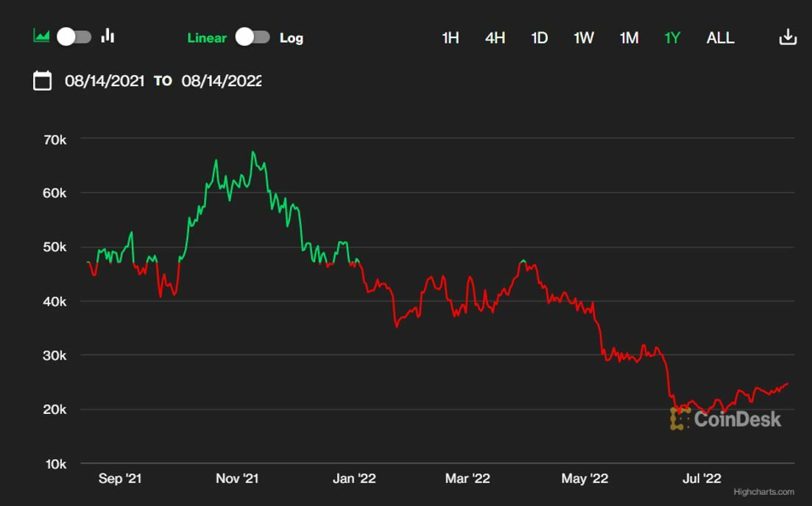Select the ALL time range
Image resolution: width=812 pixels, height=506 pixels.
[x=720, y=38]
